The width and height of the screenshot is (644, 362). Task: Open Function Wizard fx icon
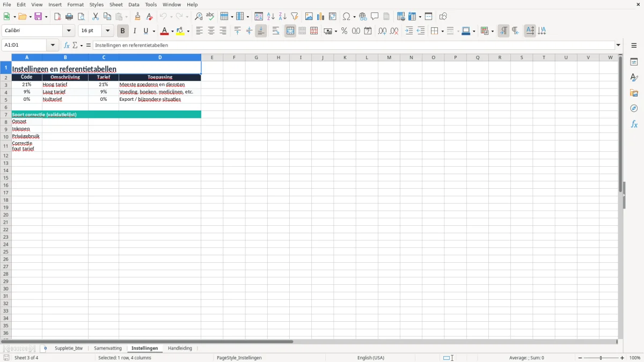67,46
